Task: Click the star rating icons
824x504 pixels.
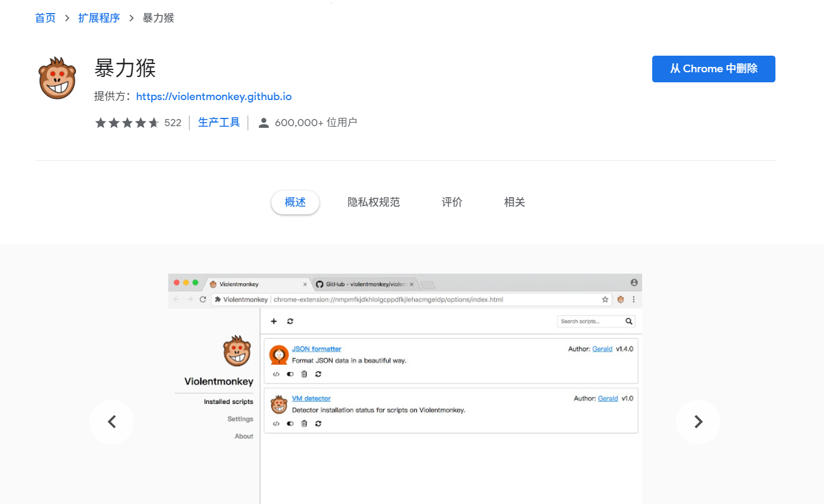Action: click(127, 123)
